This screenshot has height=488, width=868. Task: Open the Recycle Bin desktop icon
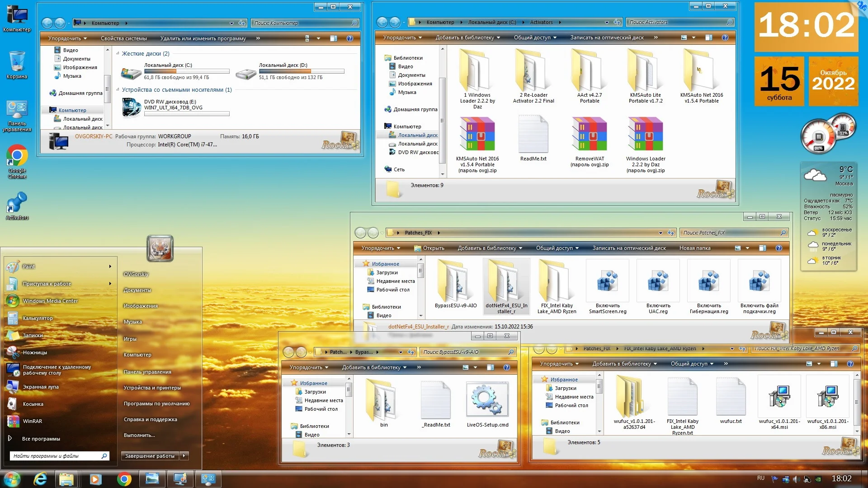17,62
